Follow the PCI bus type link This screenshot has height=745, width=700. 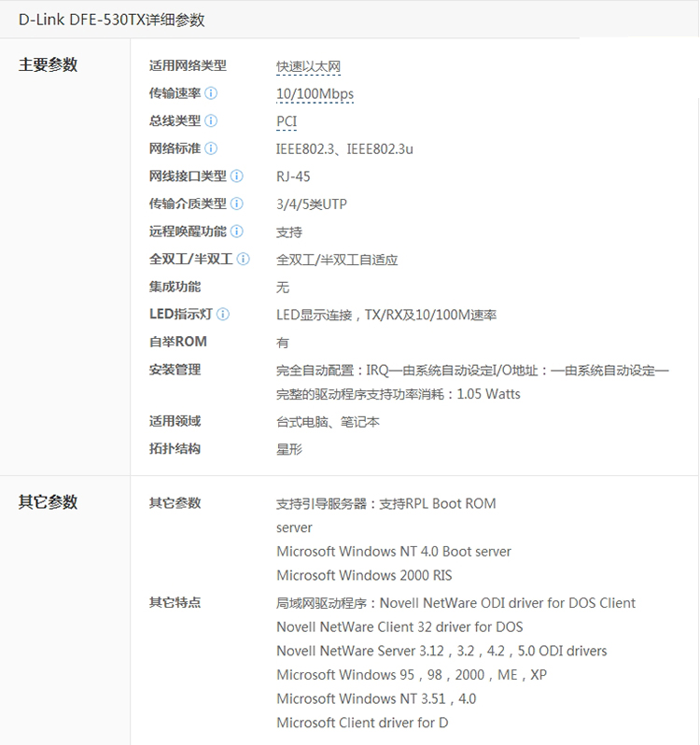(287, 122)
